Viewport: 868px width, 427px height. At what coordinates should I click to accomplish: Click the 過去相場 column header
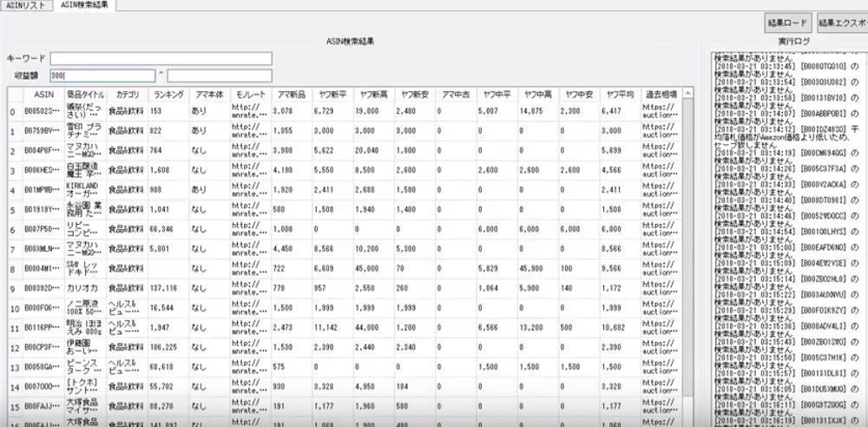click(x=662, y=94)
